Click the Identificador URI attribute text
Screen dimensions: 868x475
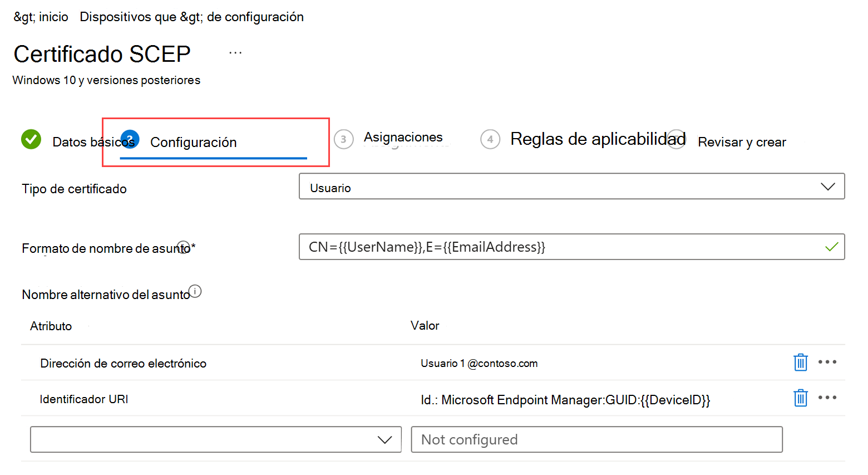click(x=84, y=399)
